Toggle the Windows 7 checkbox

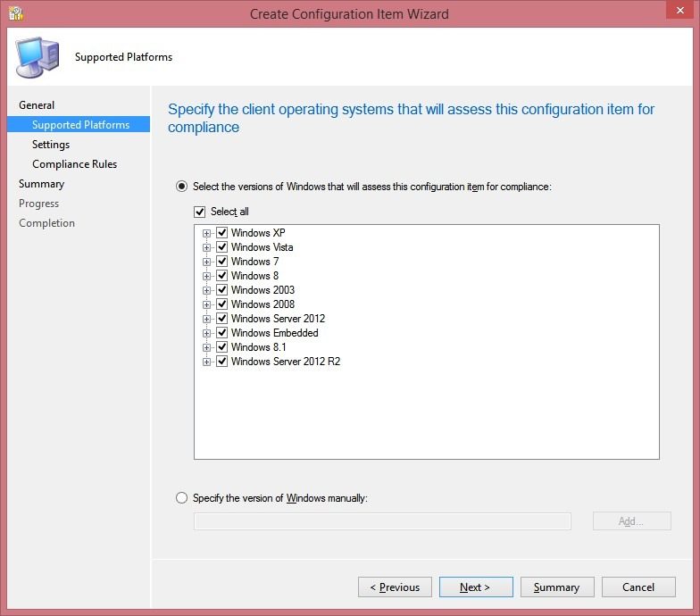coord(221,261)
